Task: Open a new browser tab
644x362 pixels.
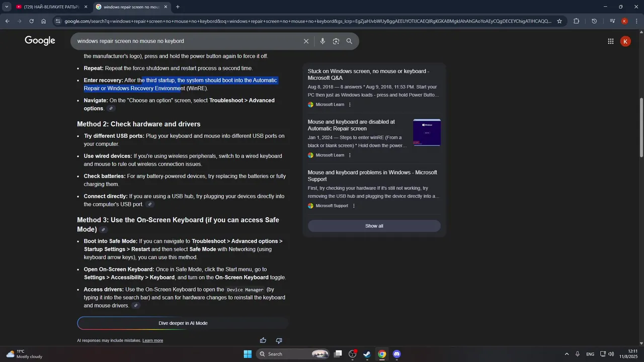Action: pos(178,7)
